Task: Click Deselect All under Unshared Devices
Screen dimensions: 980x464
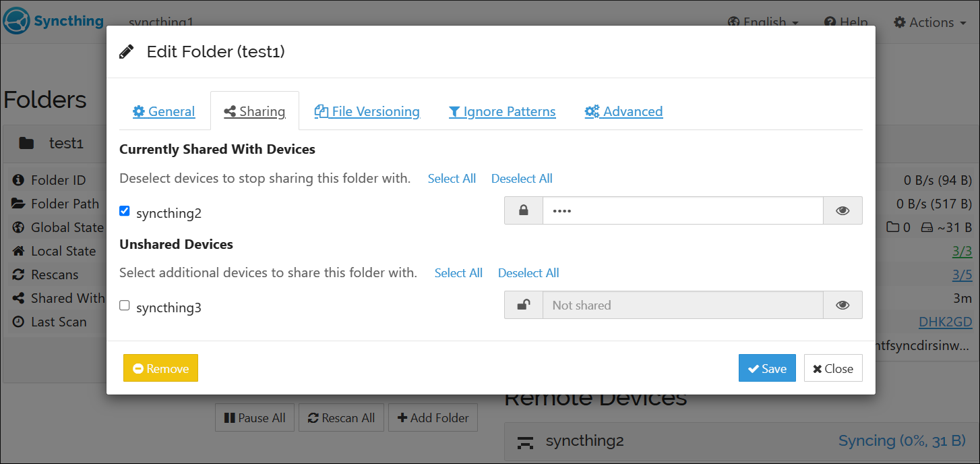Action: [x=528, y=273]
